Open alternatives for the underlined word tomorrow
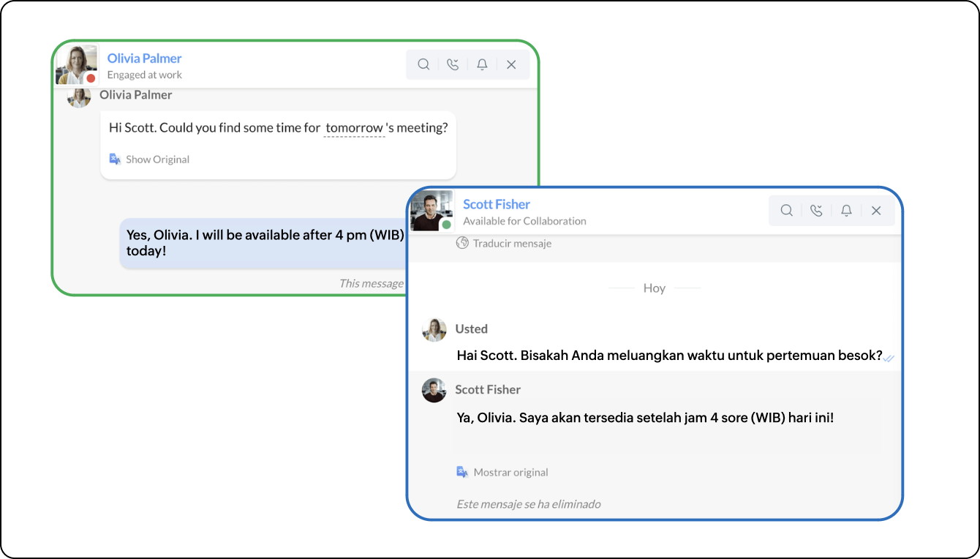980x559 pixels. pos(353,127)
